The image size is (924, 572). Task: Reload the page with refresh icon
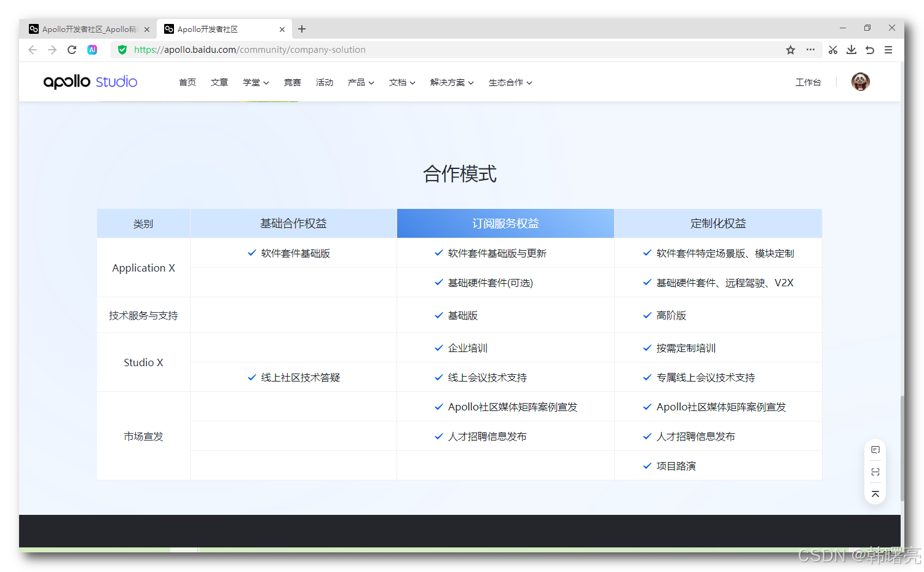[x=72, y=50]
